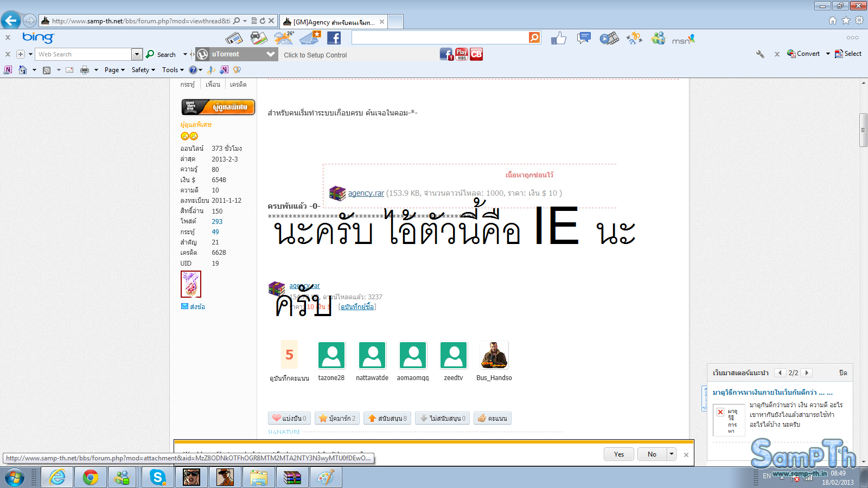Click Yes on the notification bar
This screenshot has width=868, height=488.
pyautogui.click(x=618, y=454)
